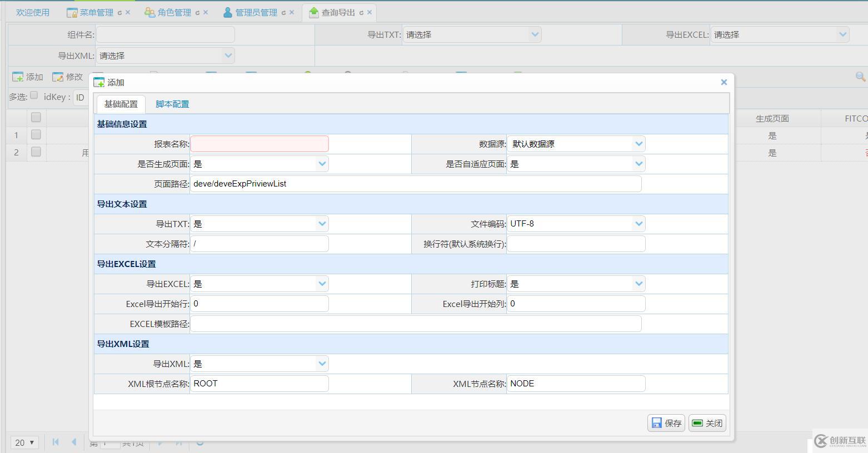Click the save disk icon on 保存 button
The image size is (868, 453).
[x=657, y=422]
